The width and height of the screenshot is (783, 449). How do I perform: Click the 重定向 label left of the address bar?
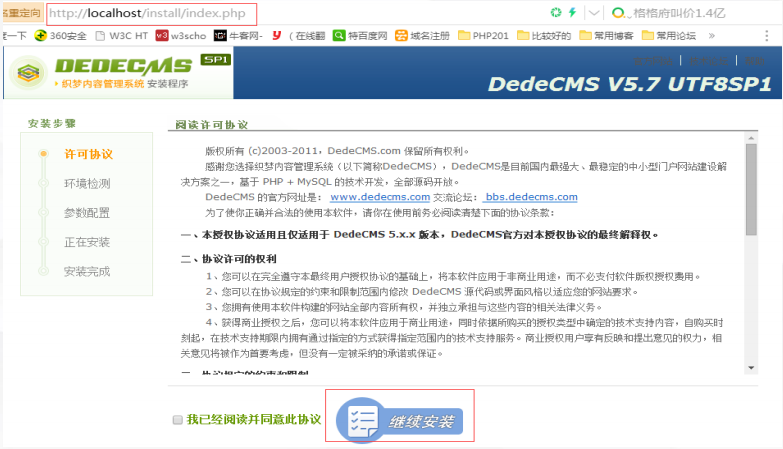coord(21,13)
